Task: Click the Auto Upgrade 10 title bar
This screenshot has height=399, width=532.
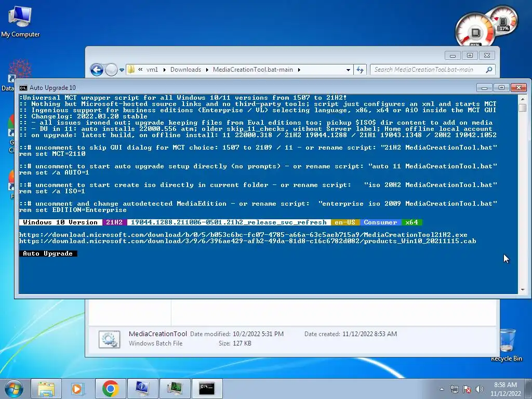Action: click(251, 88)
